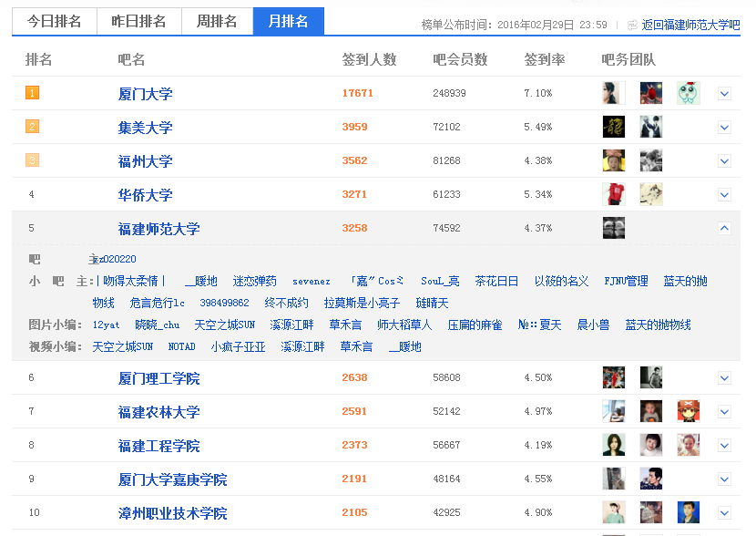Expand the 厦门大学 row details
Viewport: 756px width, 536px height.
tap(724, 94)
